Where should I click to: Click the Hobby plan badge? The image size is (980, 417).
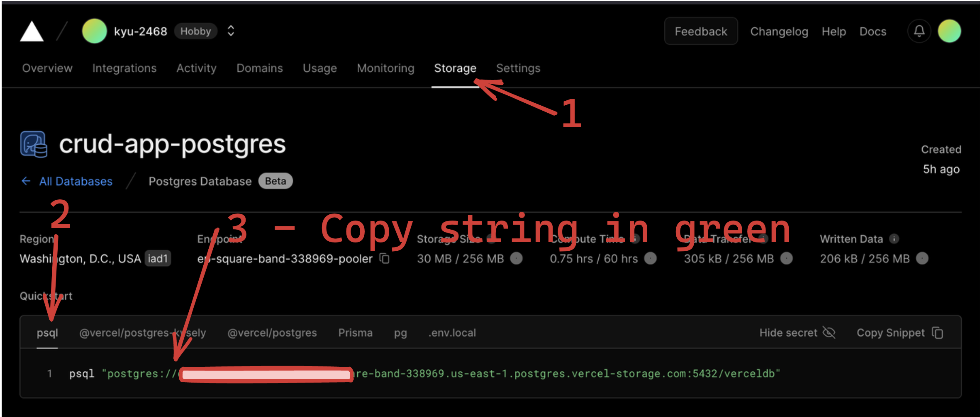click(x=195, y=31)
